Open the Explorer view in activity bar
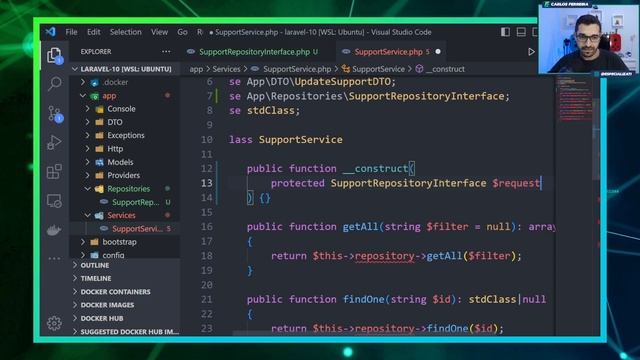The height and width of the screenshot is (360, 640). 54,55
